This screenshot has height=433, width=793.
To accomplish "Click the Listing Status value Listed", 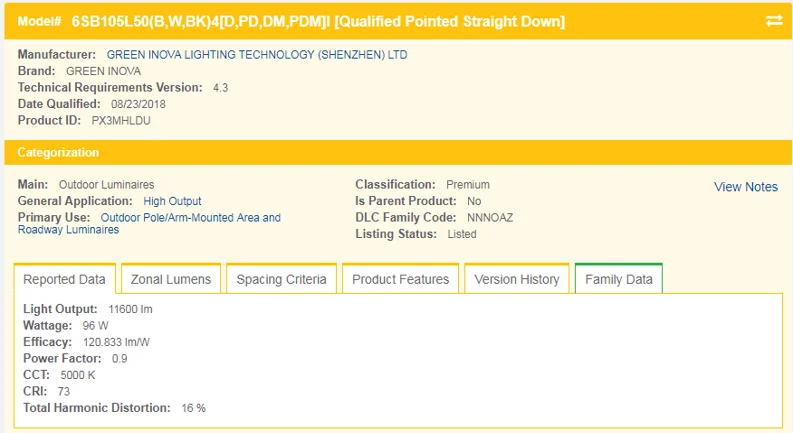I will [461, 234].
